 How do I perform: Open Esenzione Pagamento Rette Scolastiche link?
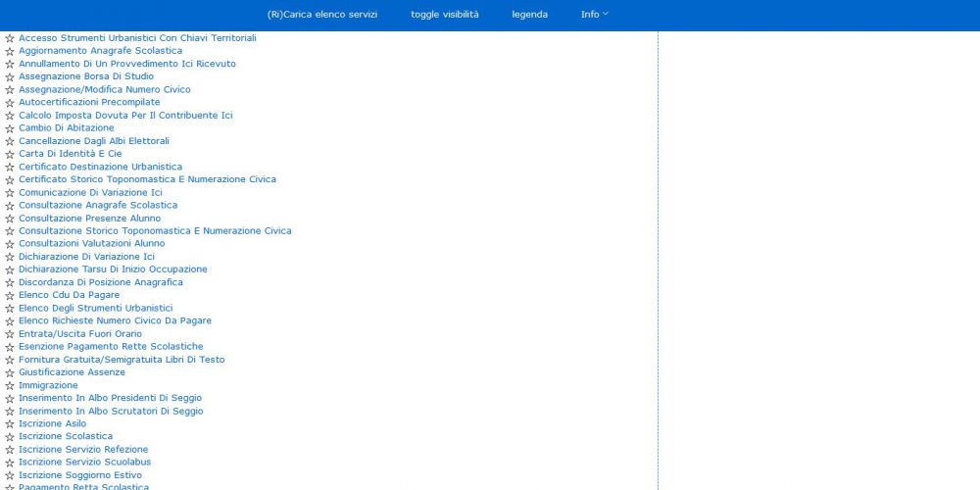pyautogui.click(x=111, y=346)
